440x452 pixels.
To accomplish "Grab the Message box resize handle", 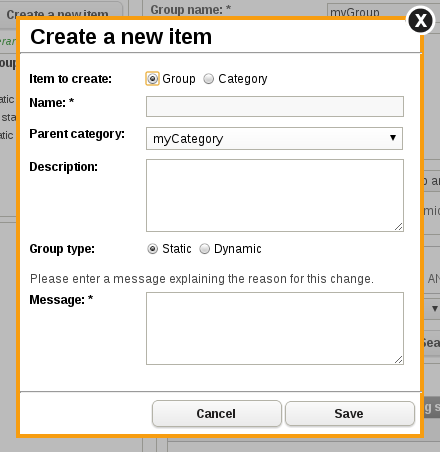I will click(399, 360).
